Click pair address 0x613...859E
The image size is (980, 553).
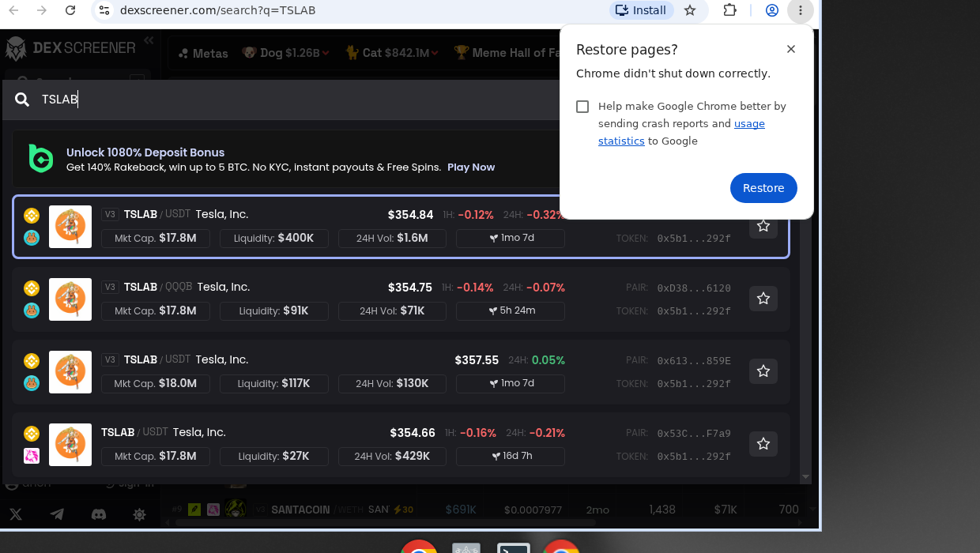[x=694, y=361]
